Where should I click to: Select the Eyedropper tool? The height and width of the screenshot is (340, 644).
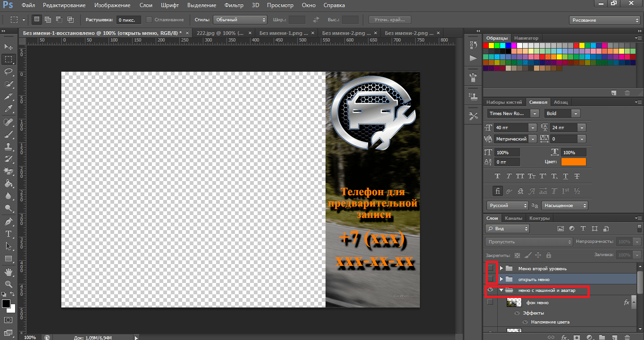point(8,109)
